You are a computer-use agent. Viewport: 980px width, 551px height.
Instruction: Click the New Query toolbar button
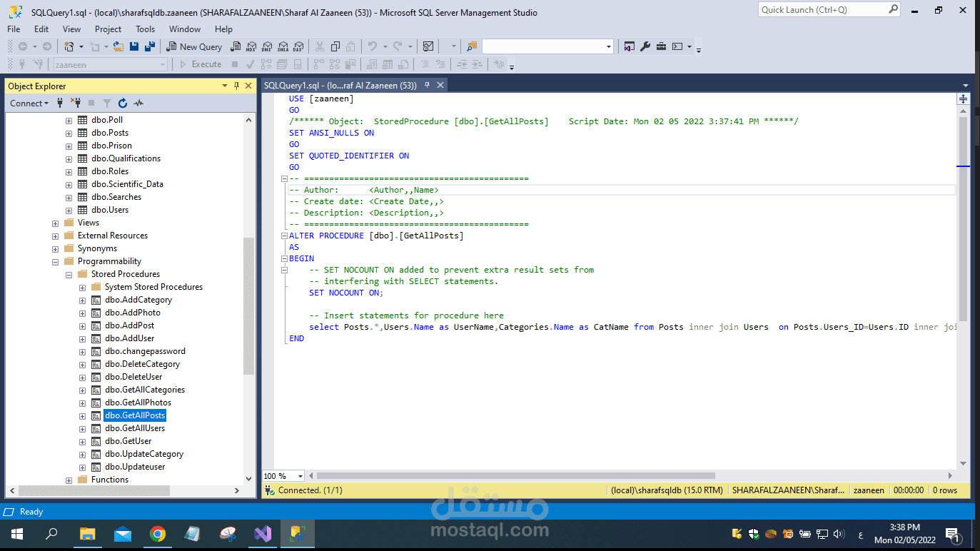(195, 46)
